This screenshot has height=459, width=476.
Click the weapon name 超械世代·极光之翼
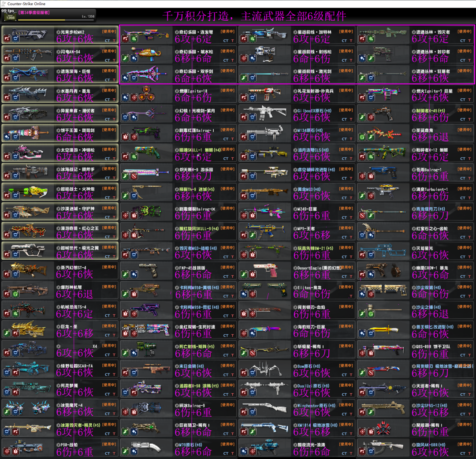(79, 248)
